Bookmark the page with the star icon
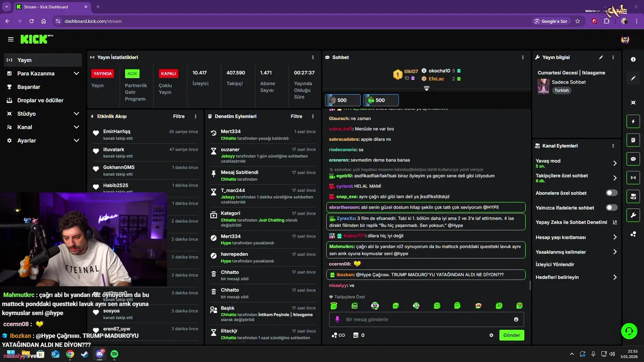The width and height of the screenshot is (644, 362). pyautogui.click(x=578, y=21)
